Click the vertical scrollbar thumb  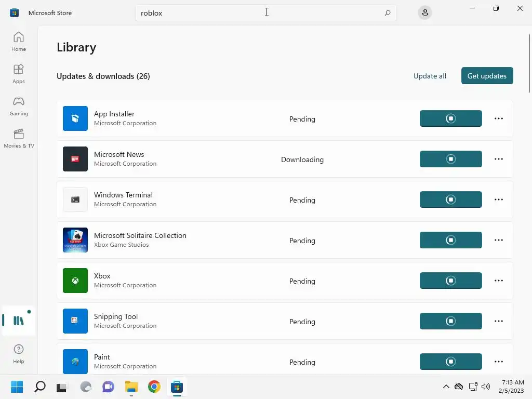coord(529,63)
